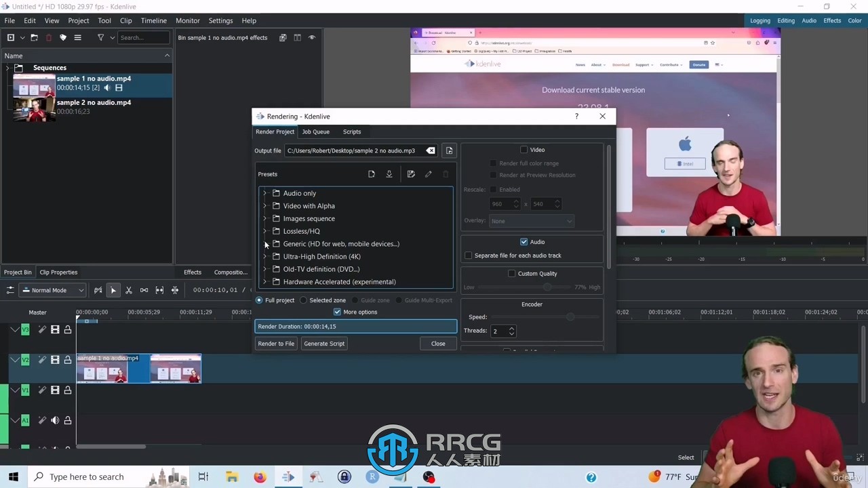Viewport: 868px width, 488px height.
Task: Open the bin hamburger options menu
Action: (78, 38)
